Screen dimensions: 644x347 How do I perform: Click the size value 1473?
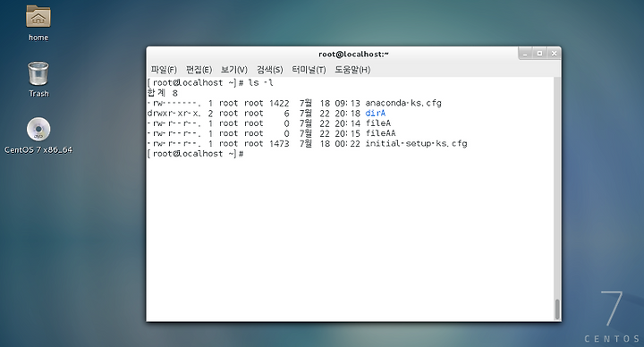tap(279, 143)
